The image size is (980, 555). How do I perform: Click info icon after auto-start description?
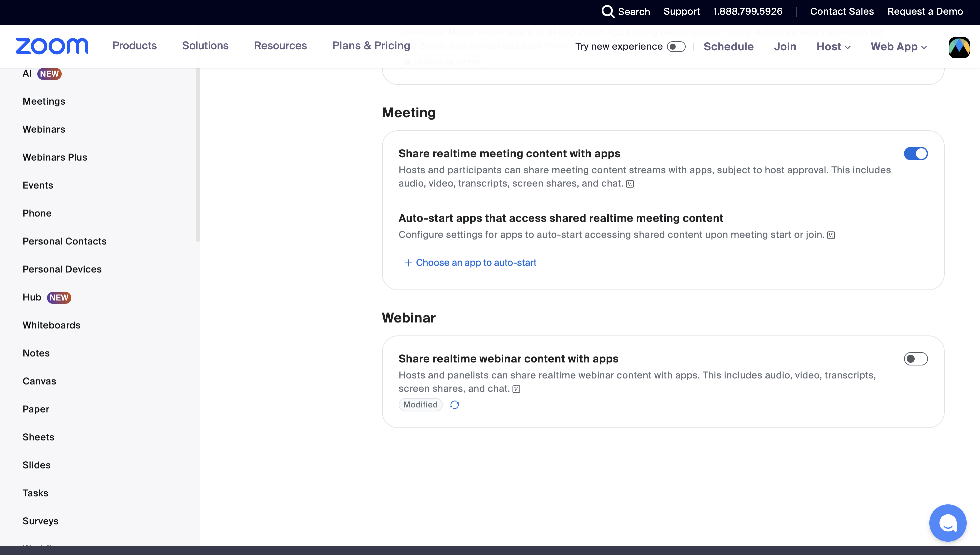tap(831, 235)
